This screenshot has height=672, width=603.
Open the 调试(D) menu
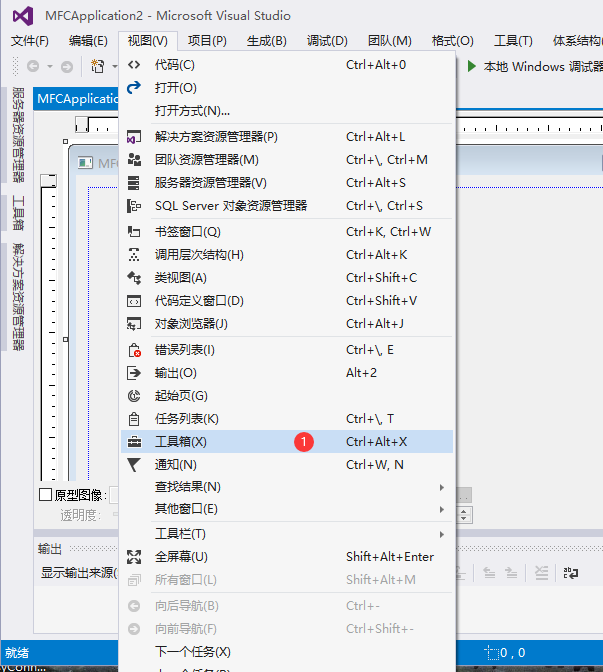coord(327,41)
